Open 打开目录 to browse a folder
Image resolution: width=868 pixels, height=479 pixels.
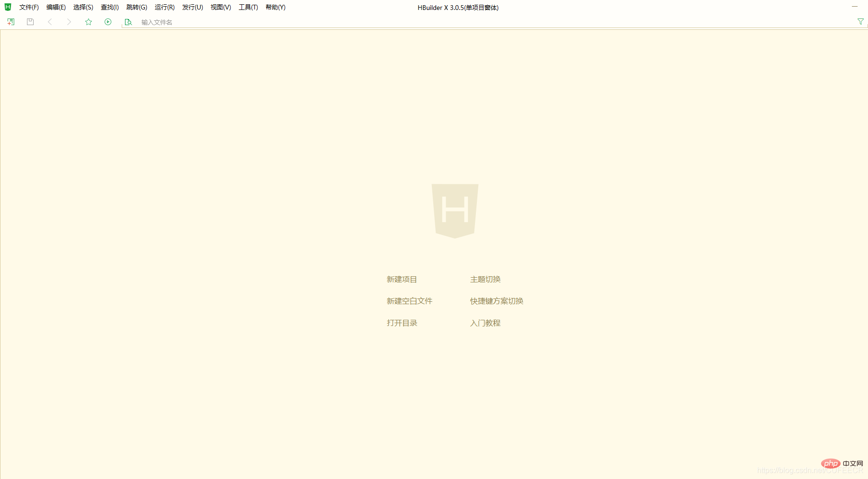[x=402, y=323]
